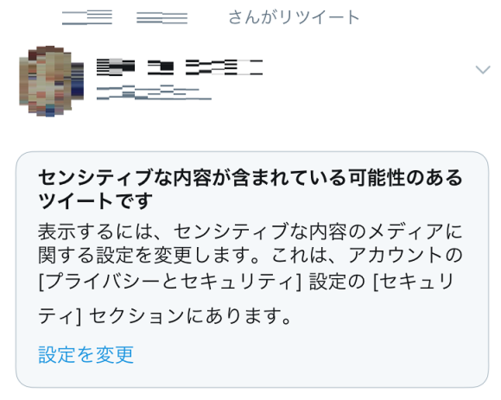Open the tweet options chevron menu
Image resolution: width=501 pixels, height=400 pixels.
coord(483,69)
